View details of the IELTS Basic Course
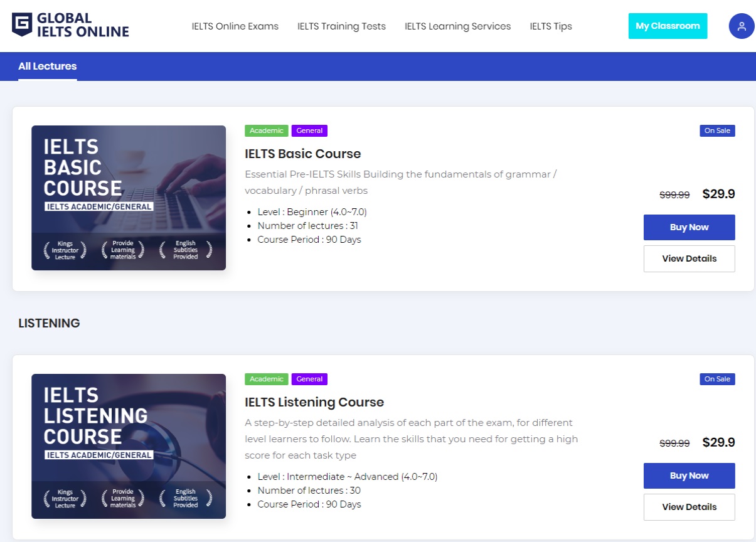 [x=689, y=258]
